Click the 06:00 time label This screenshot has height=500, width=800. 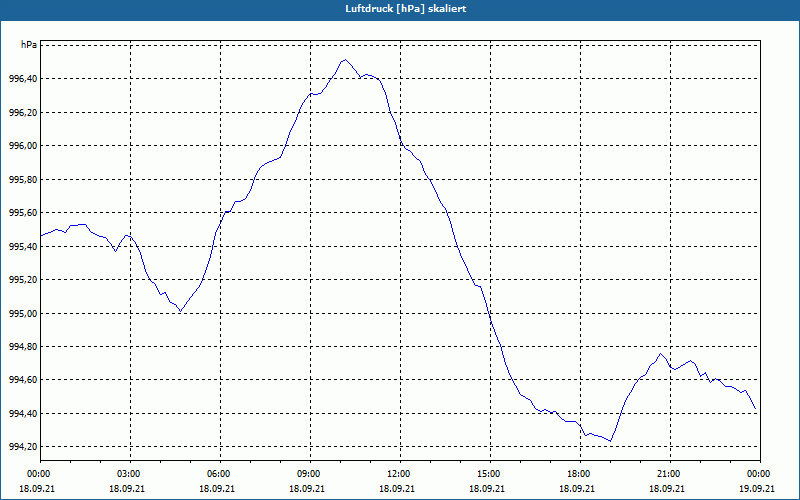coord(220,474)
